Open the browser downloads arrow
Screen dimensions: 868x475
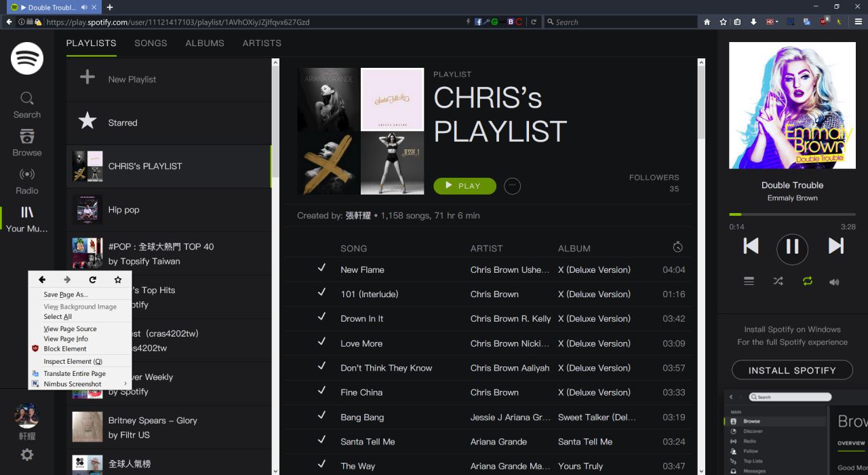pyautogui.click(x=753, y=22)
